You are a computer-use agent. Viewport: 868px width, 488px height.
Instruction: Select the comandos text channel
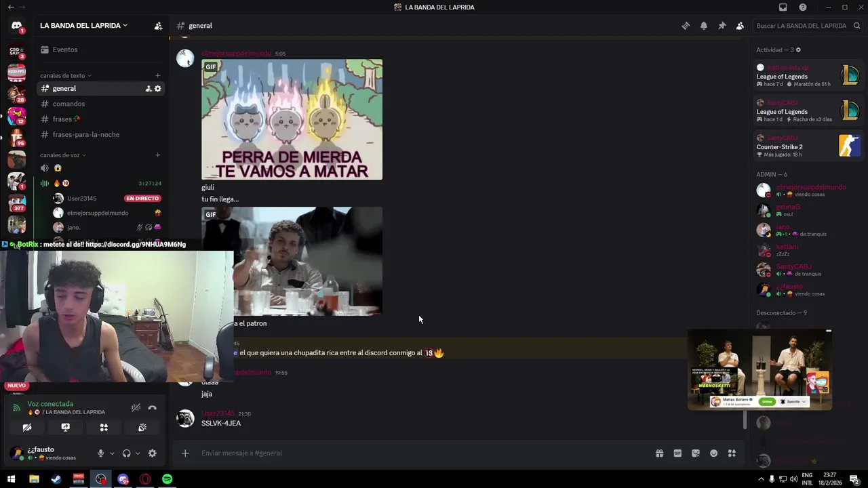pos(100,104)
